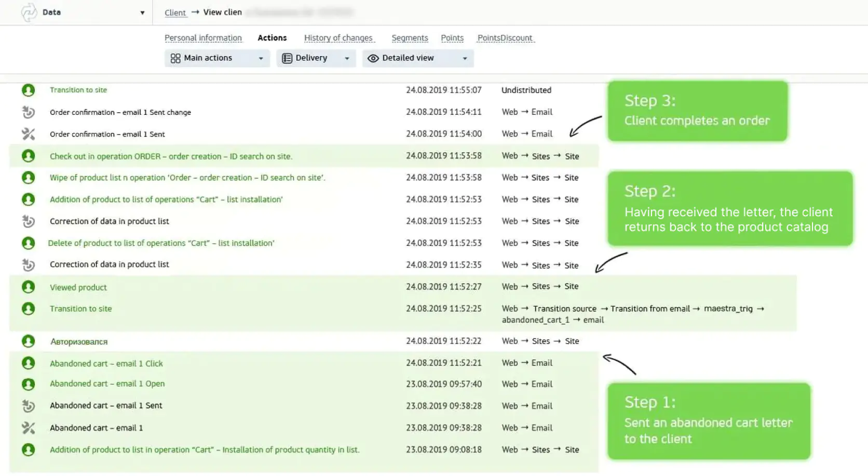Click timestamp 23.08.2019 09:57:40

444,384
